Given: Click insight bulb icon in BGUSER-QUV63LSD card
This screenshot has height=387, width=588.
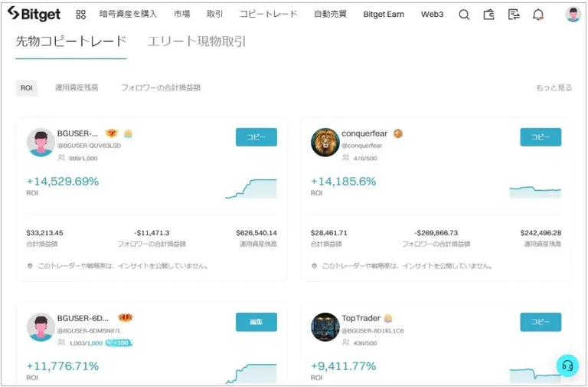Looking at the screenshot, I should [30, 266].
